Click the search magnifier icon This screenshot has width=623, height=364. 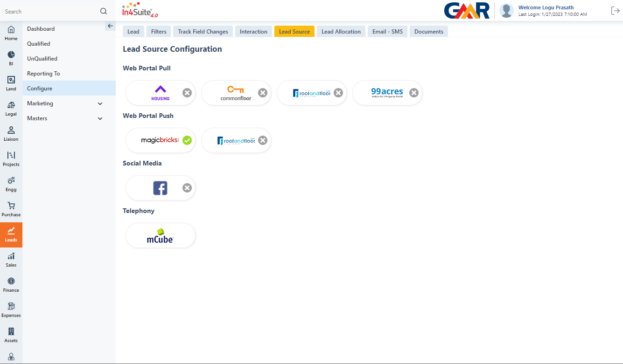104,11
